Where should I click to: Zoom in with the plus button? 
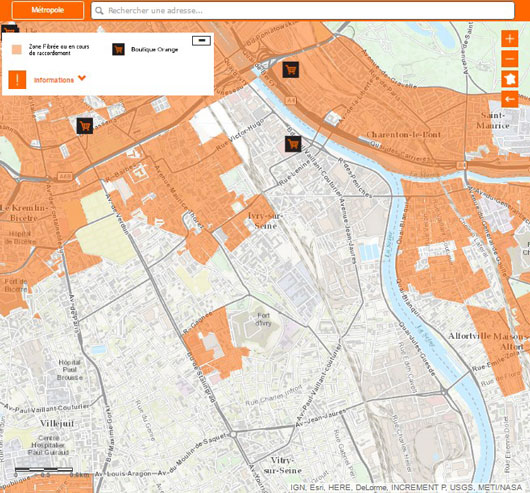[509, 39]
